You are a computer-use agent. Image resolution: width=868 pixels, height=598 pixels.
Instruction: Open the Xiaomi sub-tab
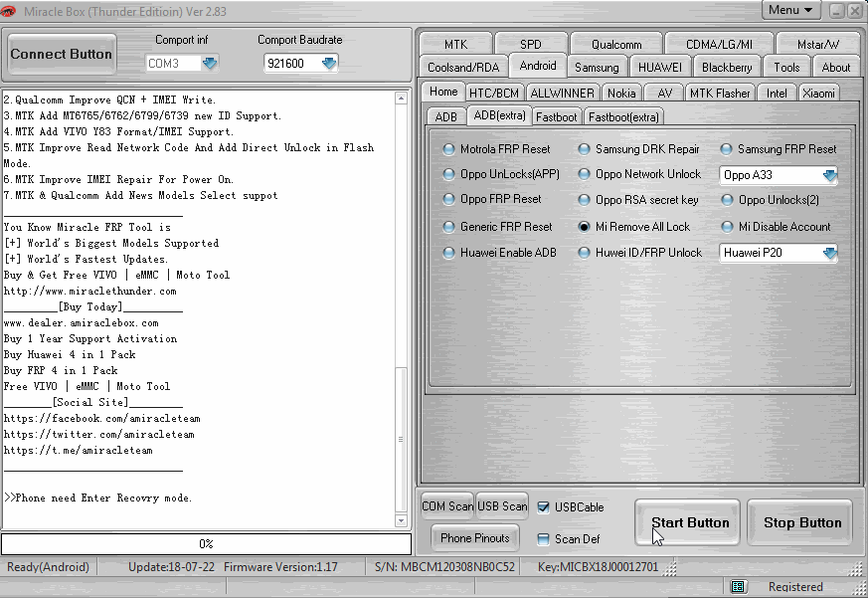pos(818,94)
